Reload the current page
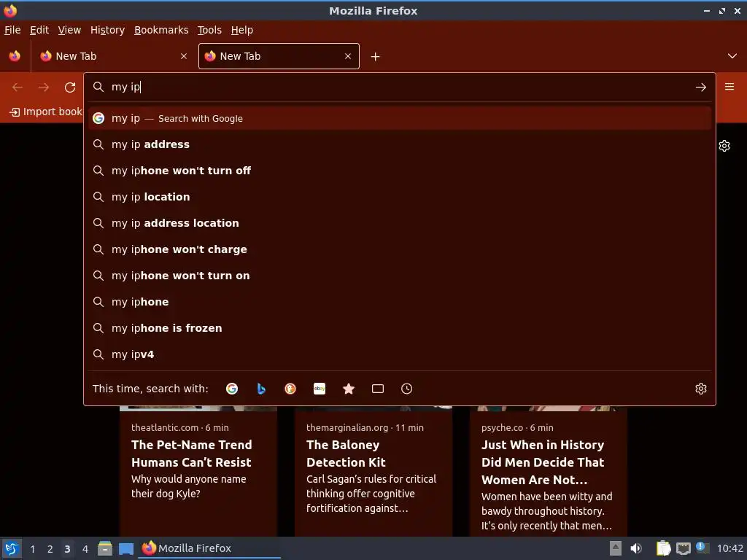The height and width of the screenshot is (560, 747). tap(70, 87)
